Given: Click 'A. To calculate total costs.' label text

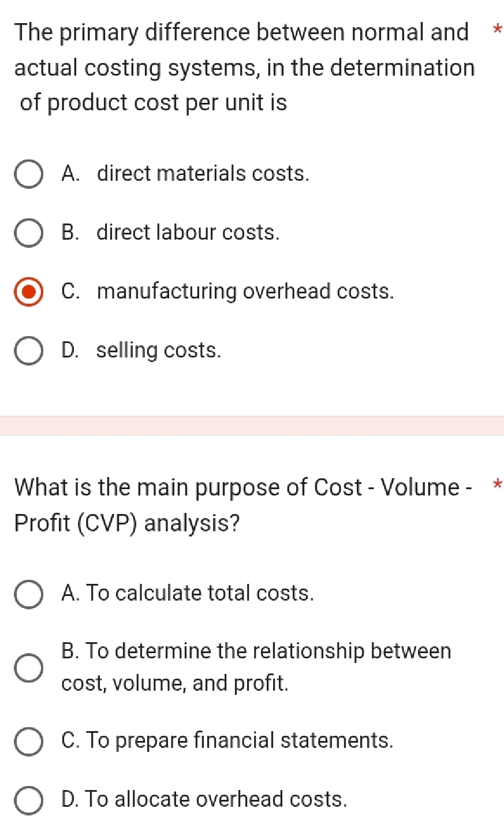Looking at the screenshot, I should coord(188,593).
